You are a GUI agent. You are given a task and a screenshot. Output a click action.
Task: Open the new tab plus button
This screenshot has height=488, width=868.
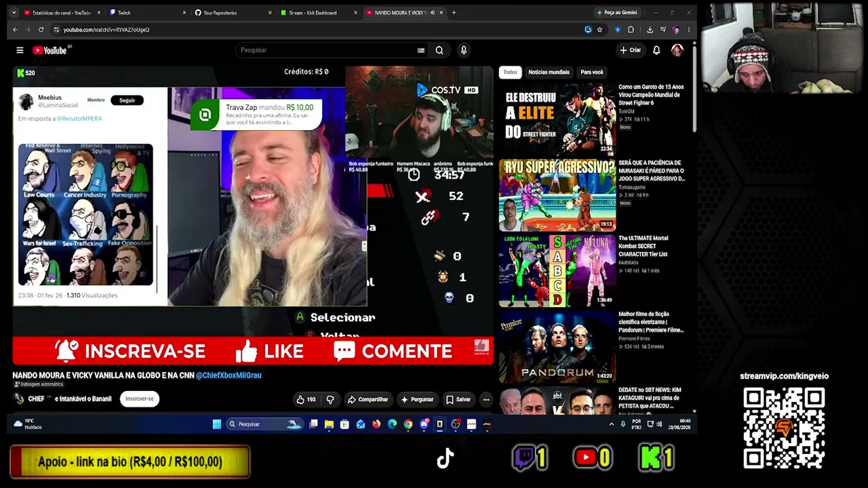pyautogui.click(x=454, y=13)
